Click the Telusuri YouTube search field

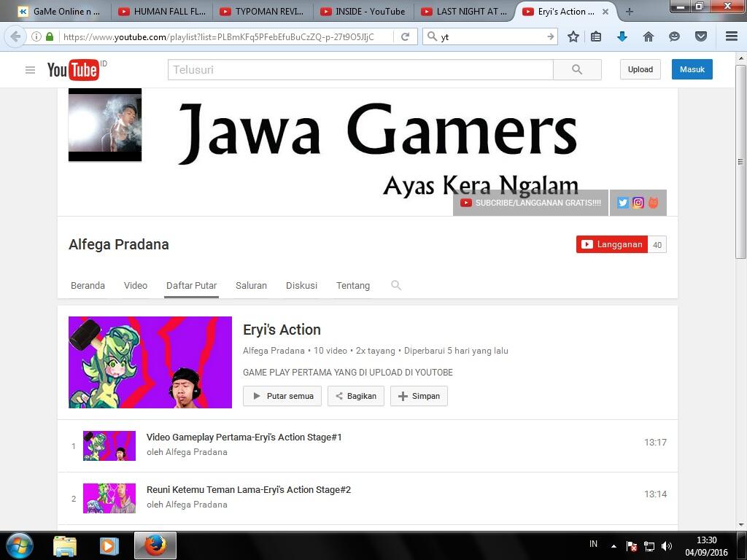tap(360, 69)
